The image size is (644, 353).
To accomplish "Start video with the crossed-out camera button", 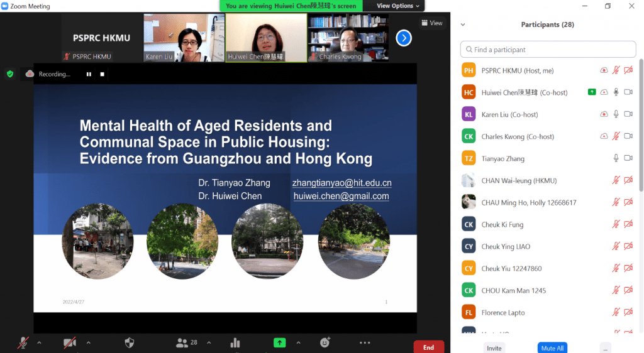I will 69,342.
